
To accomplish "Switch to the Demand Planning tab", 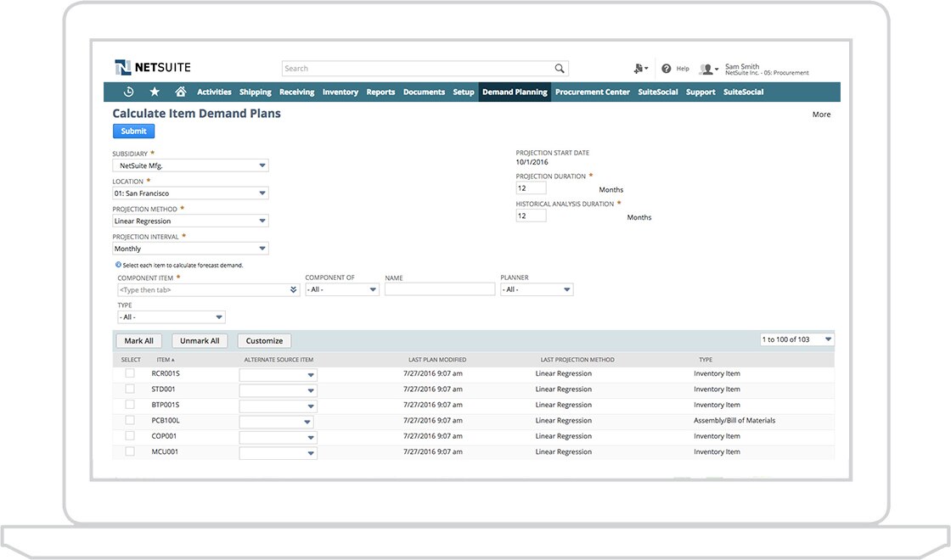I will 515,91.
